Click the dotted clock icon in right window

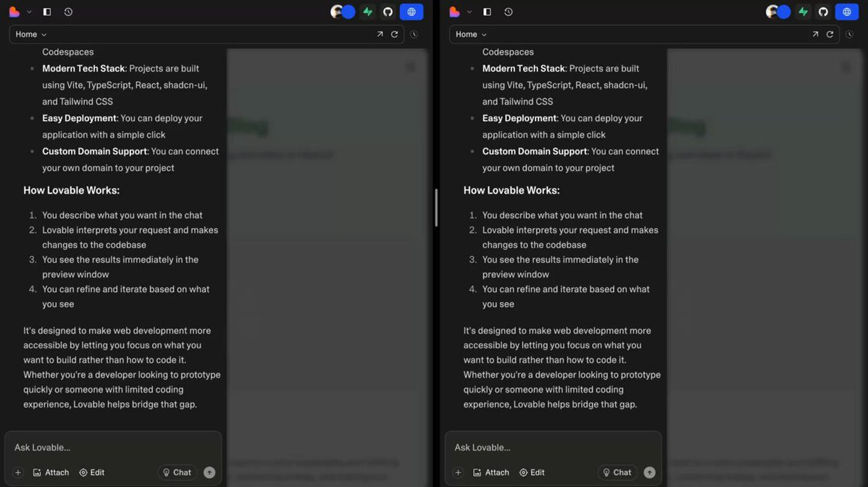[x=849, y=34]
